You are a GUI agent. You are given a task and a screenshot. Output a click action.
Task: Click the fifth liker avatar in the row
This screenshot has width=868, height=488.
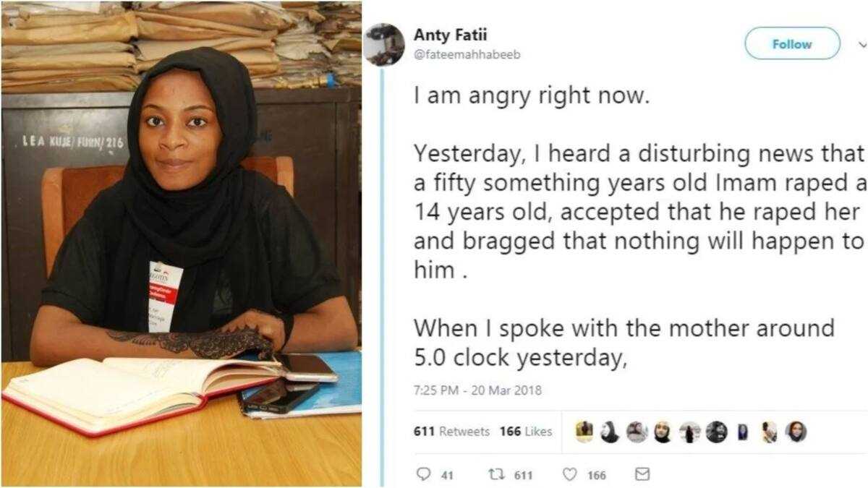click(690, 432)
